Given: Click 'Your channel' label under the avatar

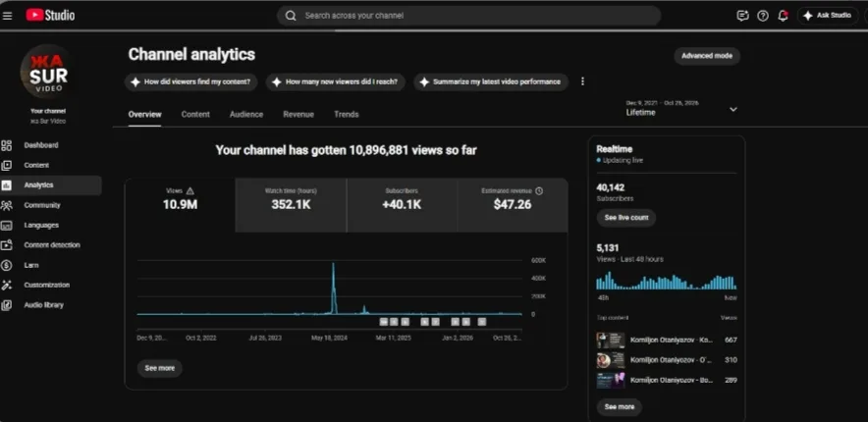Looking at the screenshot, I should point(47,111).
